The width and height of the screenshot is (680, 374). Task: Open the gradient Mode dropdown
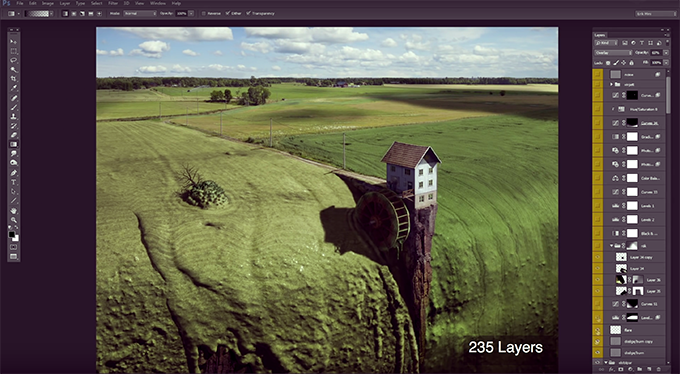tap(140, 13)
